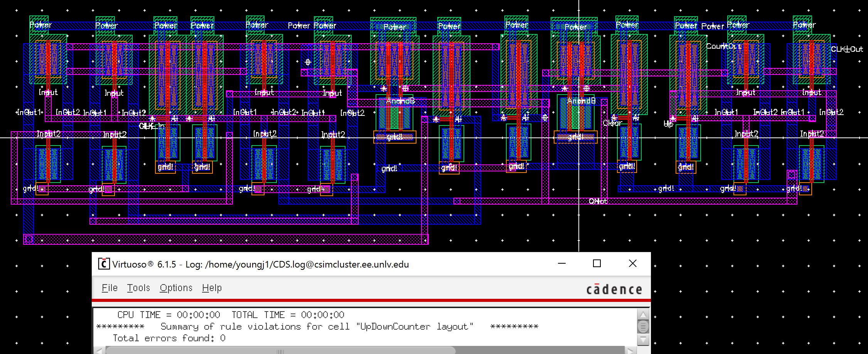Click the log's vertical scroll up arrow
This screenshot has height=354, width=868.
point(643,315)
